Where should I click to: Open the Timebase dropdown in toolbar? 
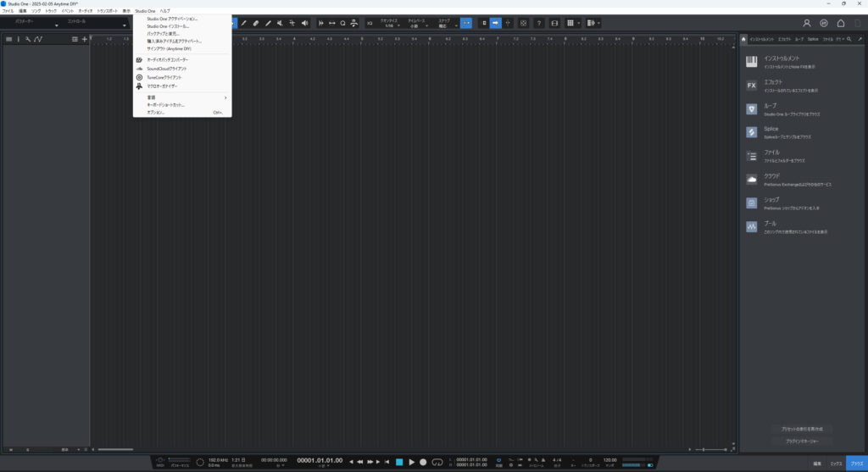[417, 25]
